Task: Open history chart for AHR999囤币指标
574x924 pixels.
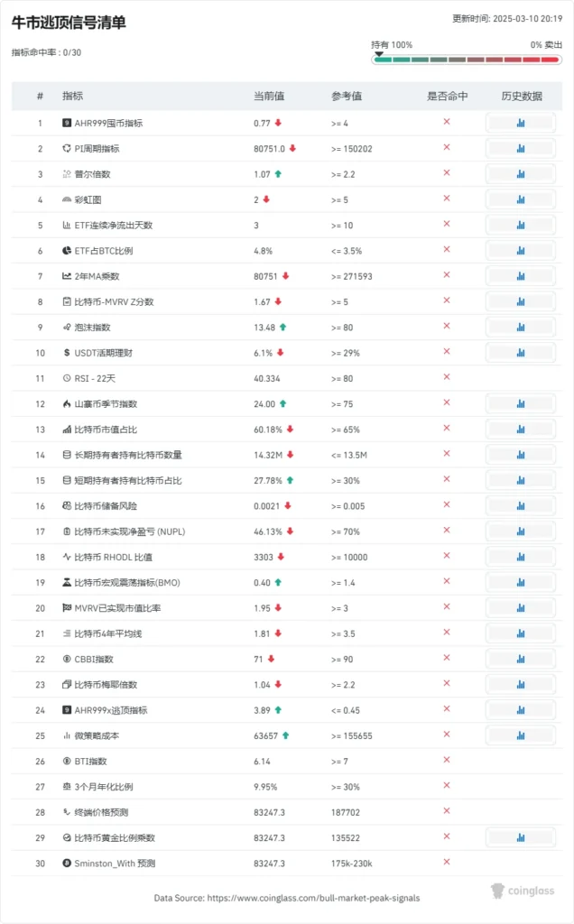Action: click(521, 123)
